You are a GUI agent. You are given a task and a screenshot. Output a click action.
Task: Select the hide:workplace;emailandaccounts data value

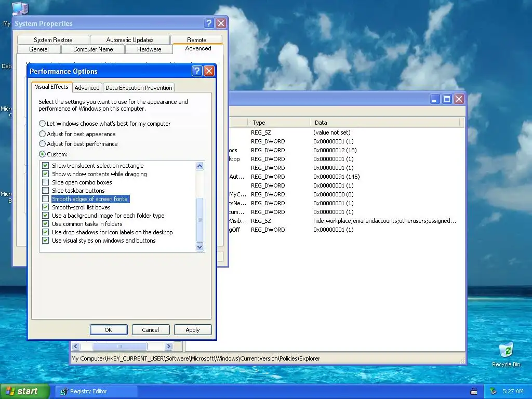tap(385, 220)
